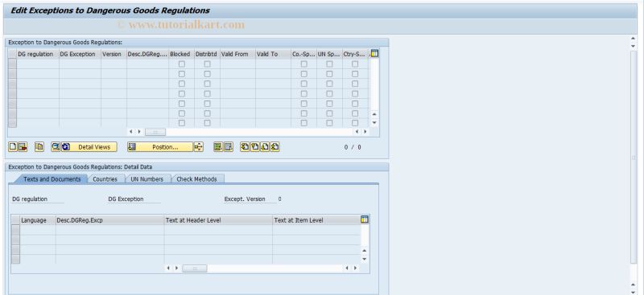Click Desc.DGReg.Excp header in lower table
The height and width of the screenshot is (295, 644).
pos(110,220)
